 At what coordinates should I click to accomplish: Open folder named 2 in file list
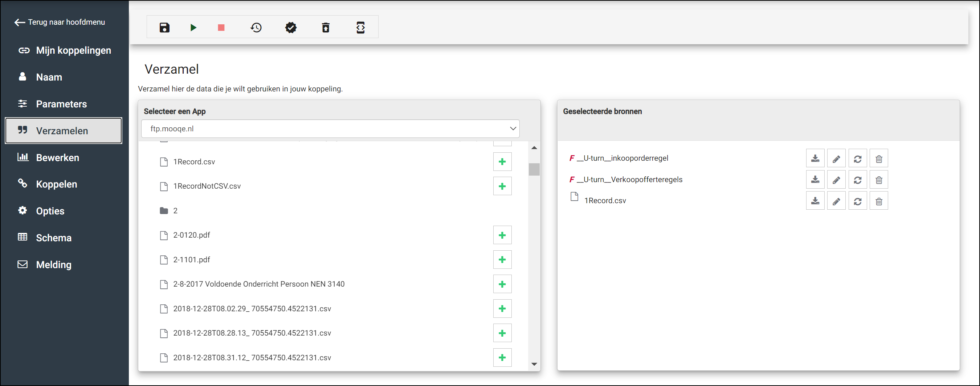(x=175, y=211)
